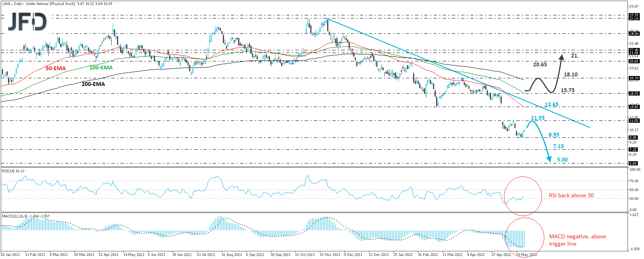Click the '21.' annotation at arrow tip

[575, 56]
